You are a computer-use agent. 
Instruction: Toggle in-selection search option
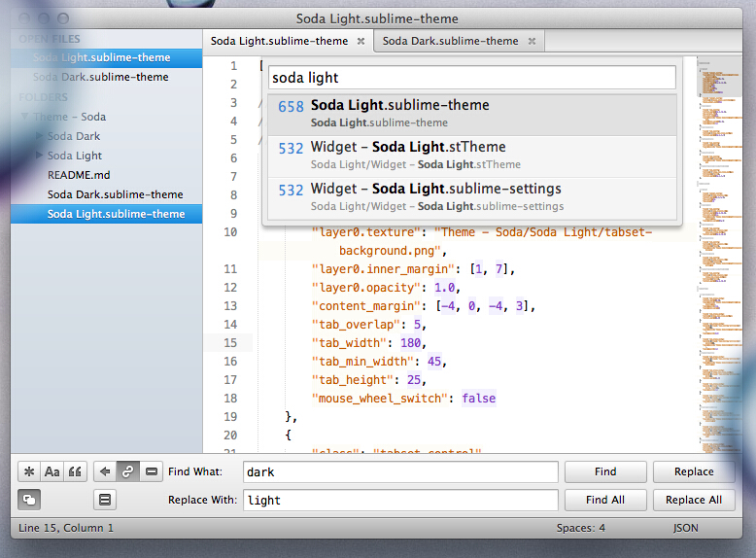pyautogui.click(x=152, y=471)
